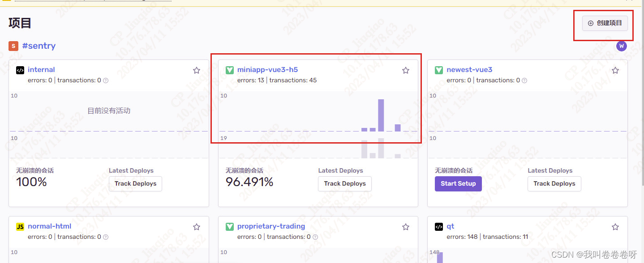This screenshot has width=644, height=263.
Task: Click 无崩溃的会话 label in miniapp-vue3-h5 card
Action: pyautogui.click(x=245, y=170)
